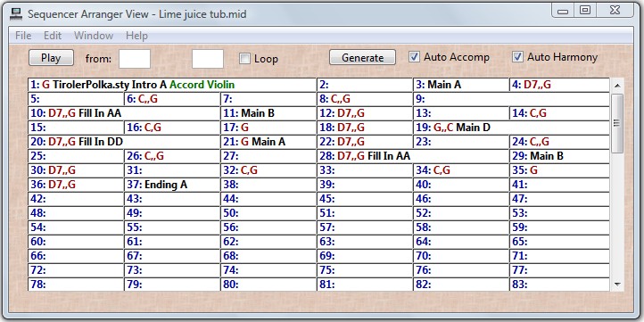Select measure 36 D7,,G cell
Image resolution: width=644 pixels, height=322 pixels.
tap(76, 185)
